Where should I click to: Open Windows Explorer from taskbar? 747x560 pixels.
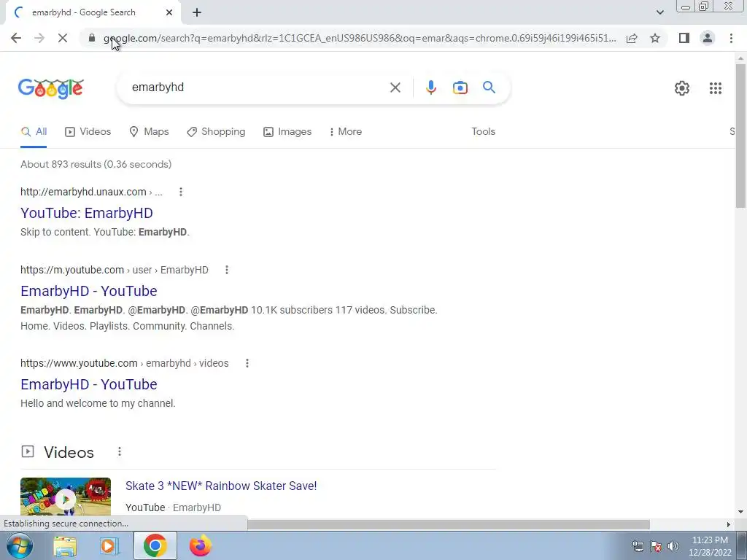coord(65,545)
